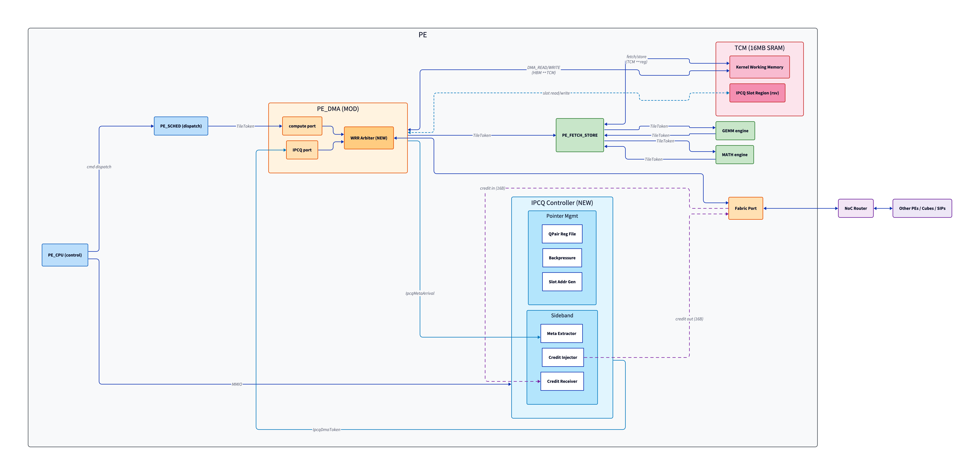The image size is (980, 475).
Task: Click the GEMM engine node
Action: (x=735, y=131)
